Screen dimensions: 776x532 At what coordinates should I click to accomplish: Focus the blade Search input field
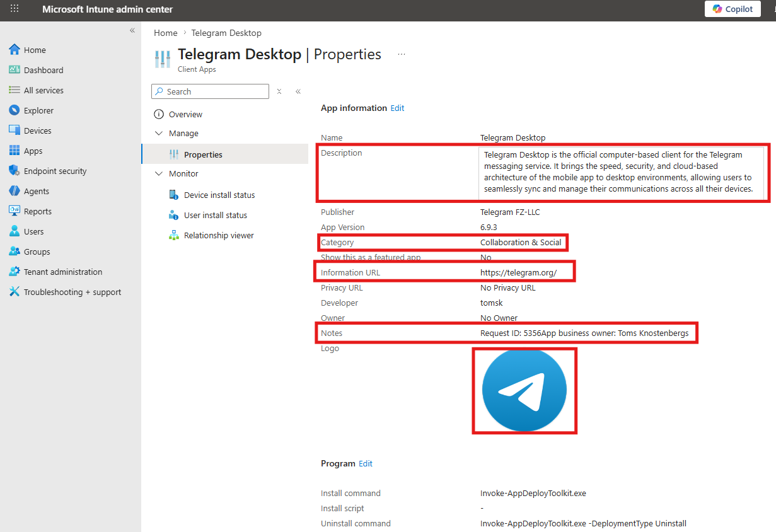pyautogui.click(x=210, y=91)
